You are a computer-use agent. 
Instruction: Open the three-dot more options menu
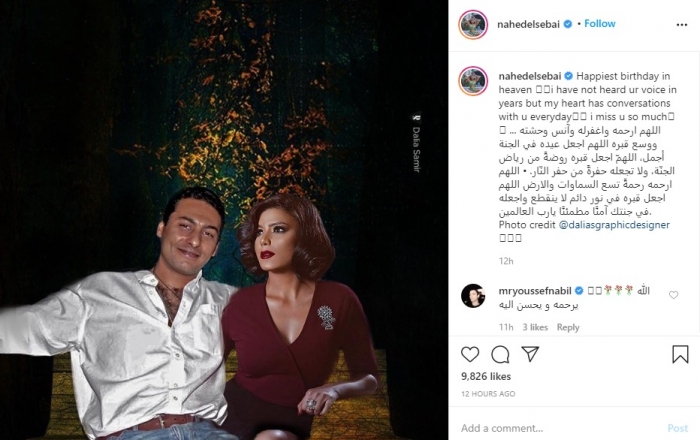pyautogui.click(x=682, y=25)
